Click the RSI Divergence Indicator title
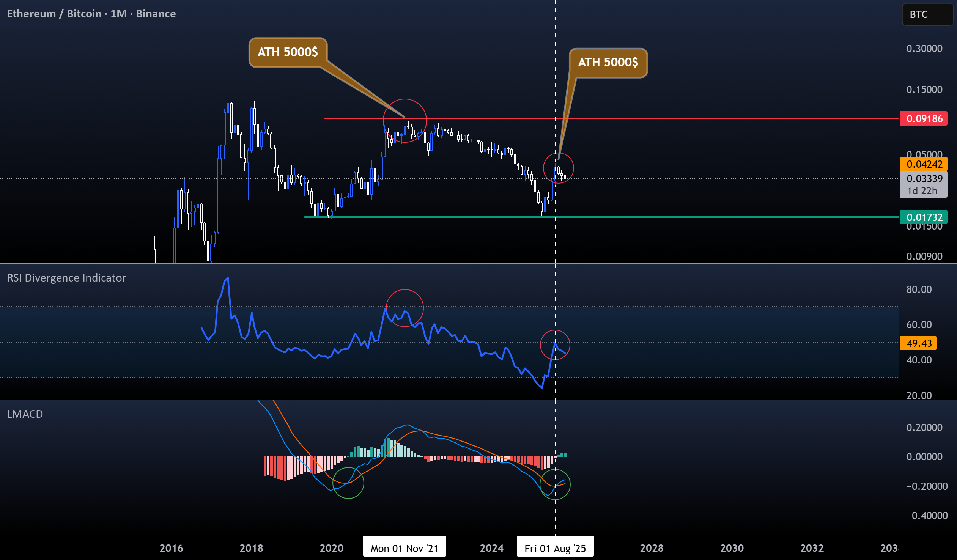957x560 pixels. [x=66, y=278]
